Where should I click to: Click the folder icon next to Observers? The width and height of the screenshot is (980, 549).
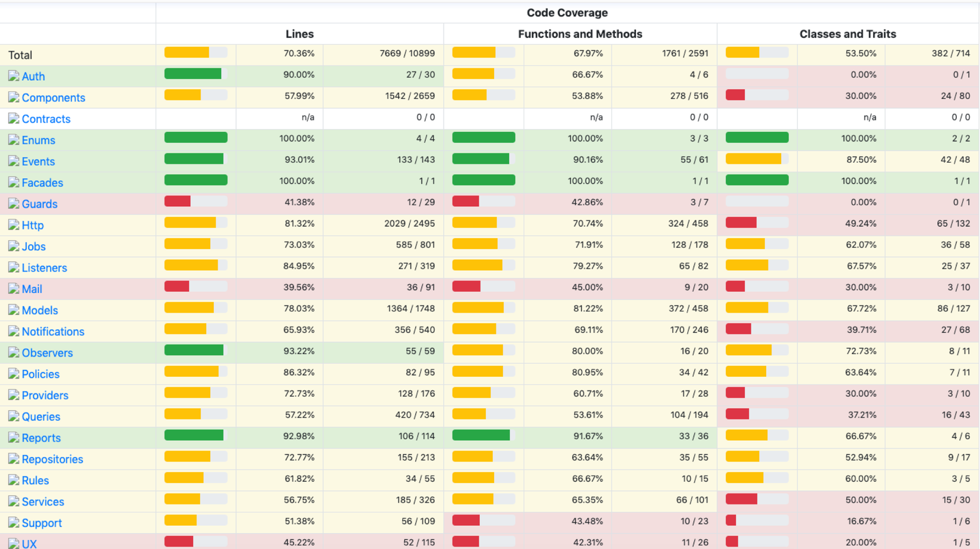coord(14,353)
